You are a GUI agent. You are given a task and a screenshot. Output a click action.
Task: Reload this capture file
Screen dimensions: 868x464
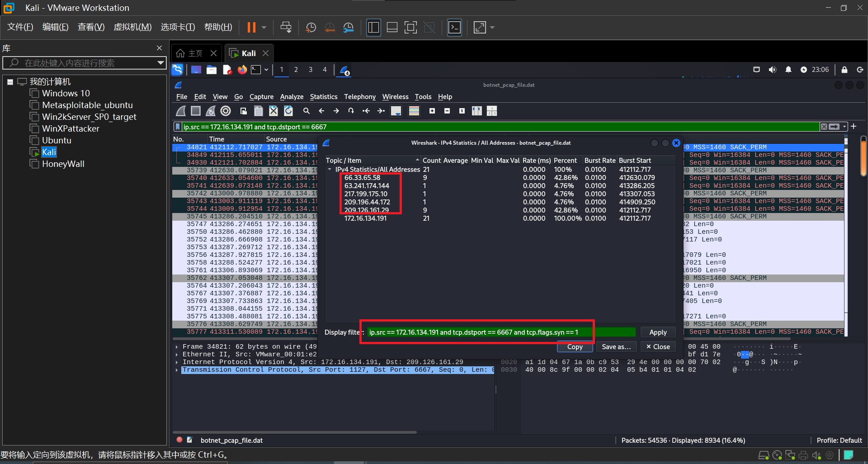(288, 111)
